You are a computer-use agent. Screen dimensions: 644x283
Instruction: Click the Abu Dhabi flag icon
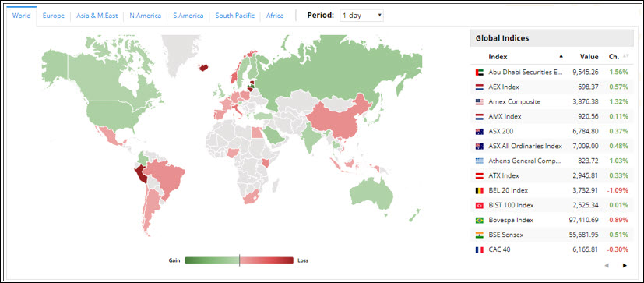[480, 72]
